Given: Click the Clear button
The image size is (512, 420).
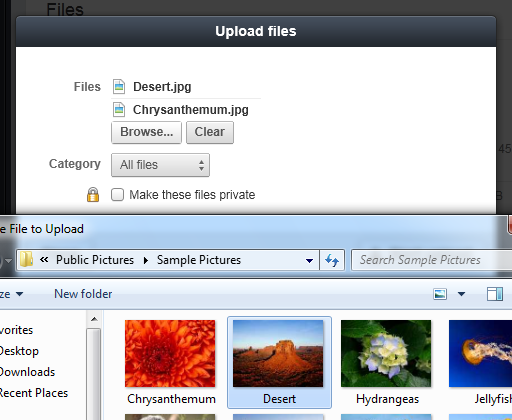Looking at the screenshot, I should point(210,132).
